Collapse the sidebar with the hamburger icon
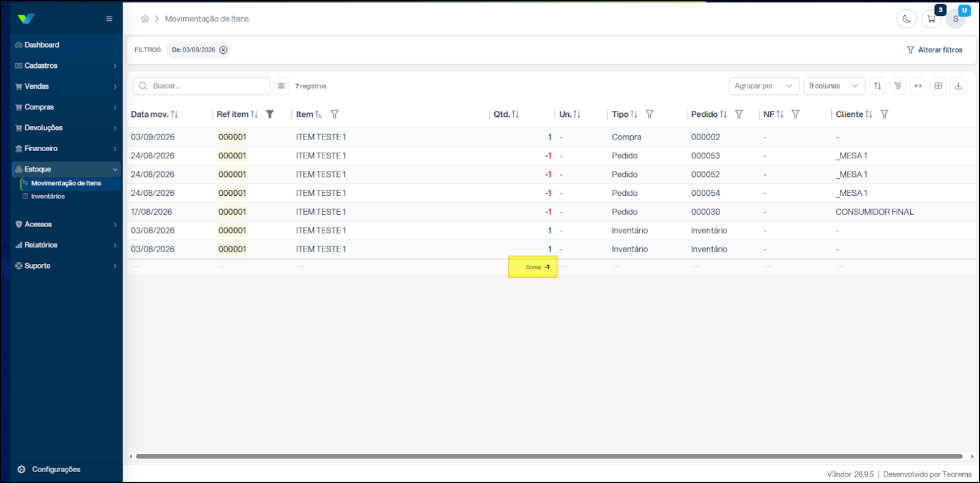Screen dimensions: 980x483 (109, 19)
